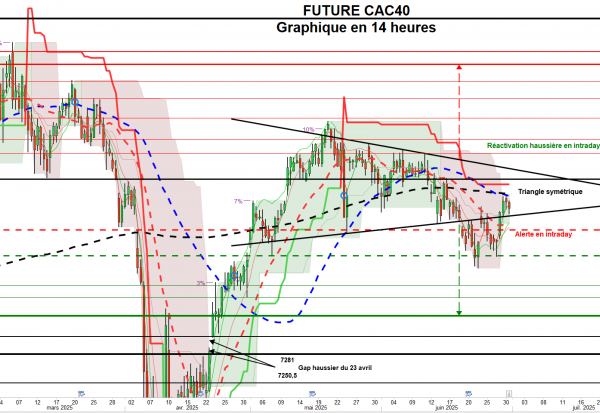Screen dimensions: 600x413
Task: Click the contract rollover icon above 20 mars
Action: (81, 393)
